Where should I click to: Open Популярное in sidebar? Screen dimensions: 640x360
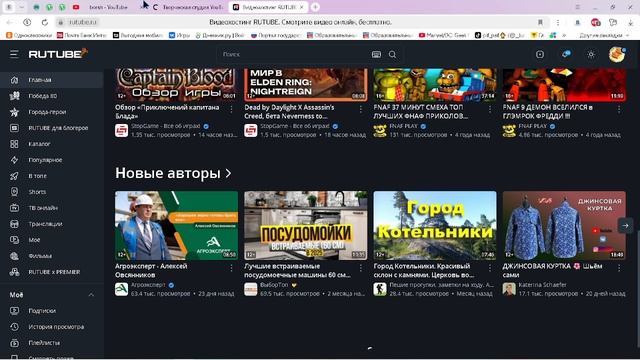(51, 160)
